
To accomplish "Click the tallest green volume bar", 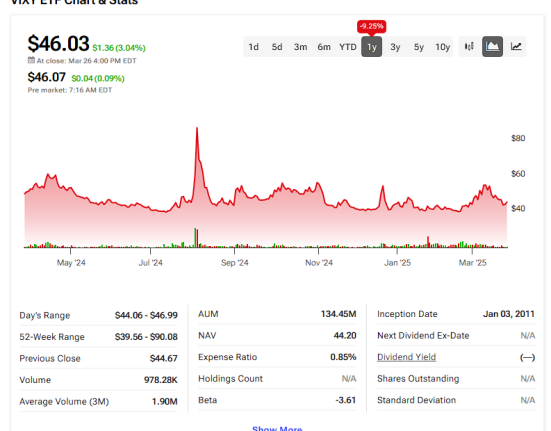I will point(195,238).
